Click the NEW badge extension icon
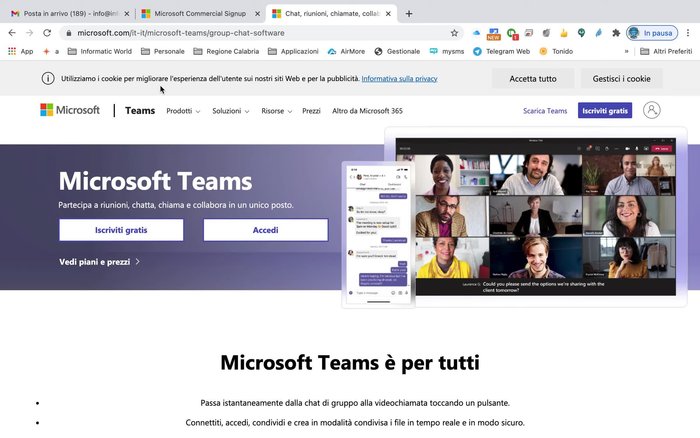 coord(493,33)
